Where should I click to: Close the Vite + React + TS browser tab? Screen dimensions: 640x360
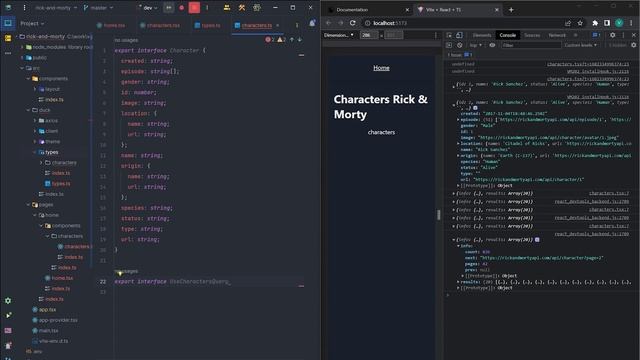(497, 9)
